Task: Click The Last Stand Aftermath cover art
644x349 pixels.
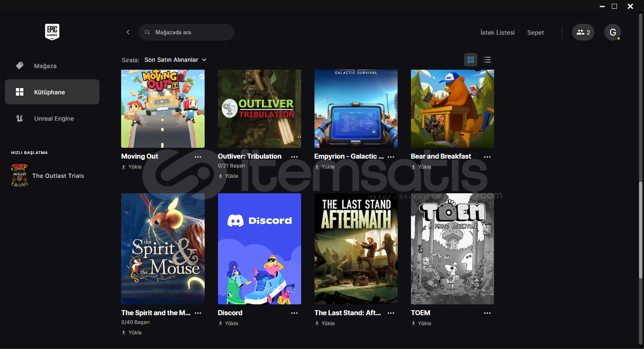Action: pyautogui.click(x=356, y=249)
